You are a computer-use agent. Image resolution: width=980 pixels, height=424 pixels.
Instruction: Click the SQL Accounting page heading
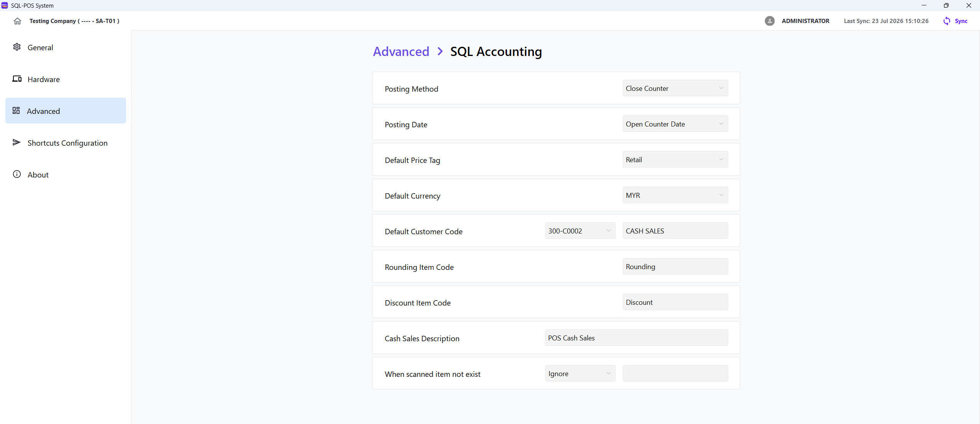(x=496, y=51)
